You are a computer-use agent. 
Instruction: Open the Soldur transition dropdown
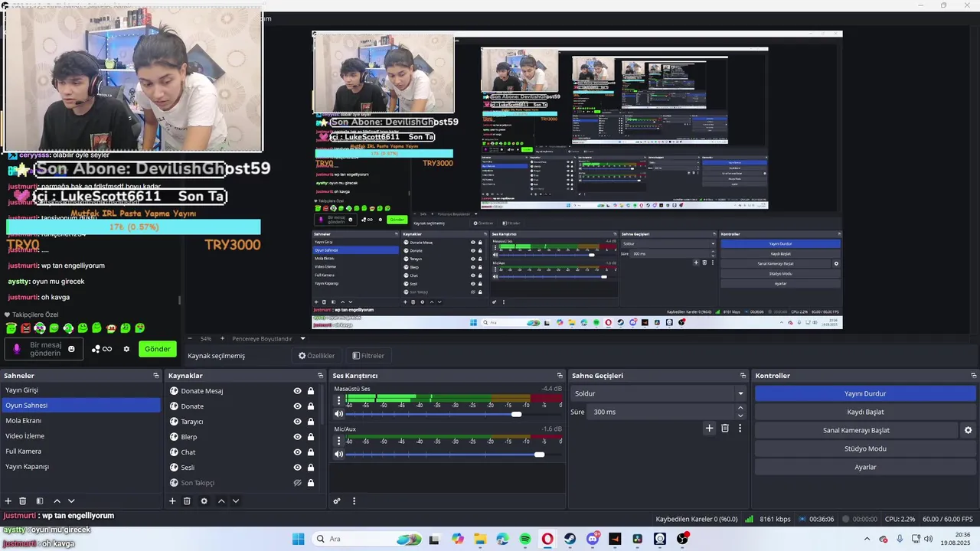click(658, 393)
